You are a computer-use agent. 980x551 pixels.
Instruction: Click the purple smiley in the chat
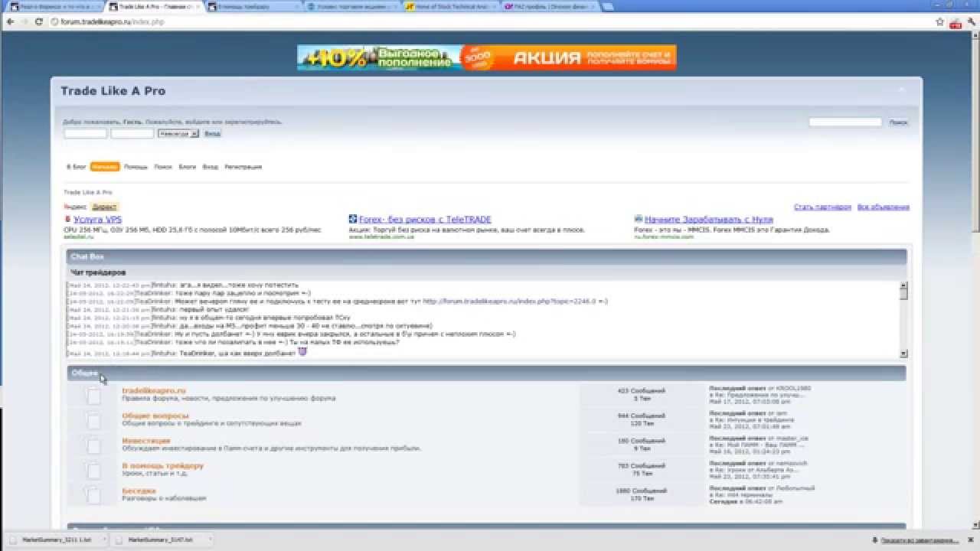pos(302,352)
